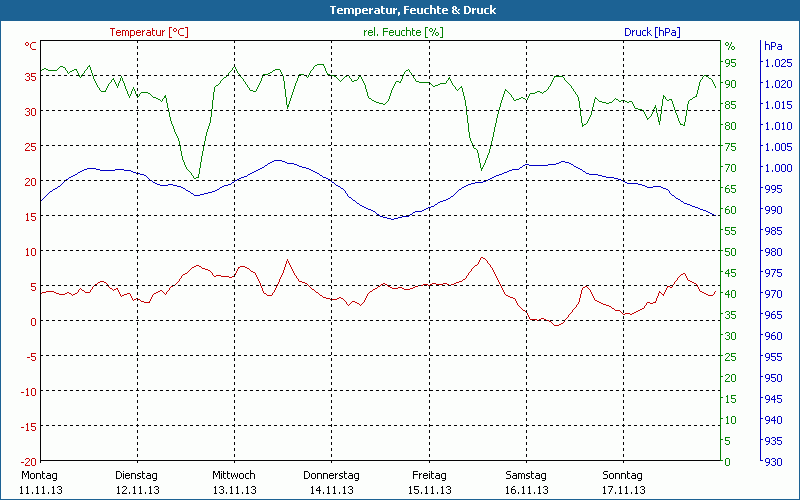
Task: Click the humidity tick '60'
Action: 731,210
